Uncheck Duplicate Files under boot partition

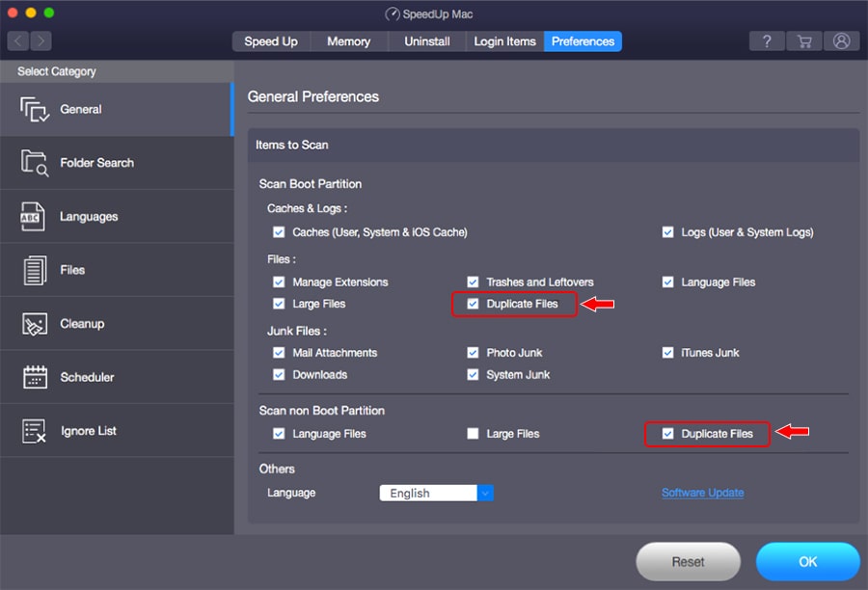(473, 304)
